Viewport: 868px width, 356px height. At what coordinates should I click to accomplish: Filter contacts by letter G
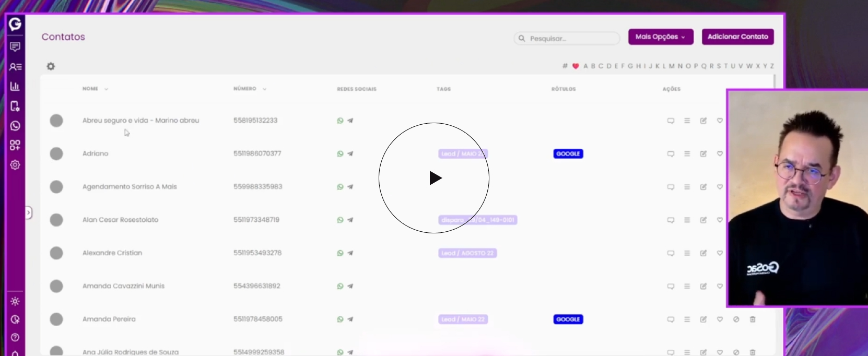(630, 66)
